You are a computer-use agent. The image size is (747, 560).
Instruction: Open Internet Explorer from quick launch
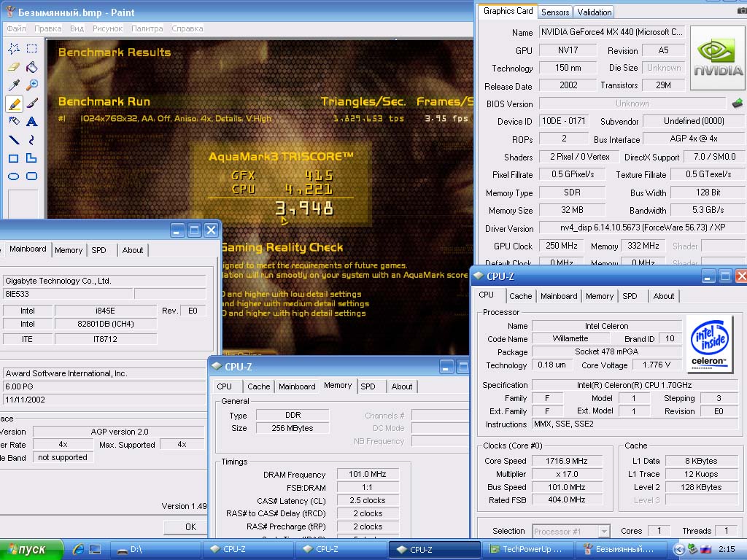tap(77, 549)
